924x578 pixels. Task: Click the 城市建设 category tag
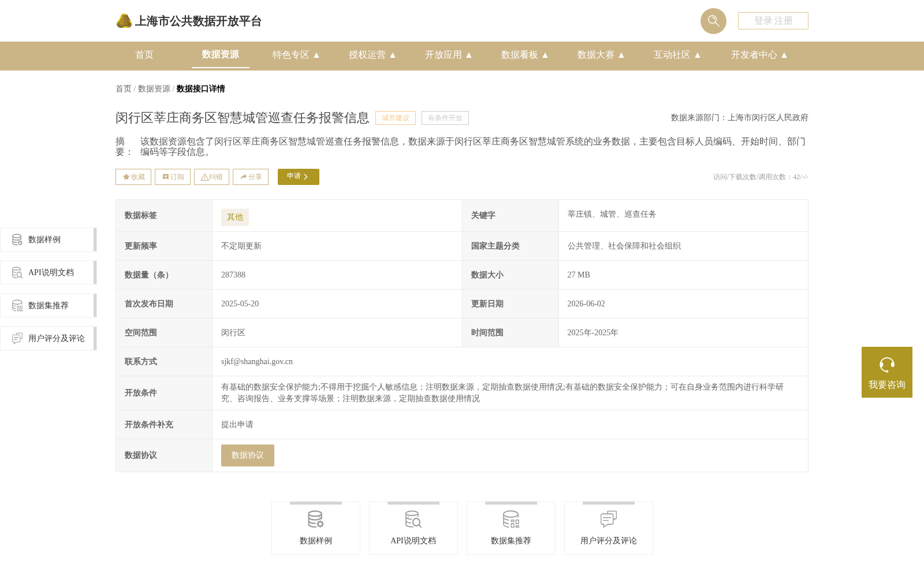(x=396, y=118)
